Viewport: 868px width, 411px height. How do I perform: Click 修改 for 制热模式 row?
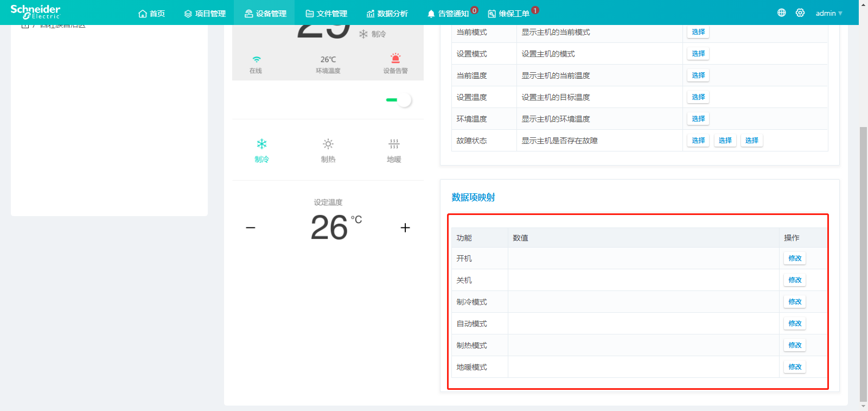coord(795,345)
